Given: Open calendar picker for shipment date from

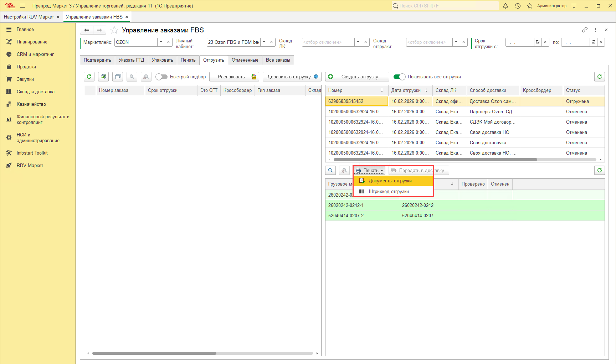Looking at the screenshot, I should [538, 42].
